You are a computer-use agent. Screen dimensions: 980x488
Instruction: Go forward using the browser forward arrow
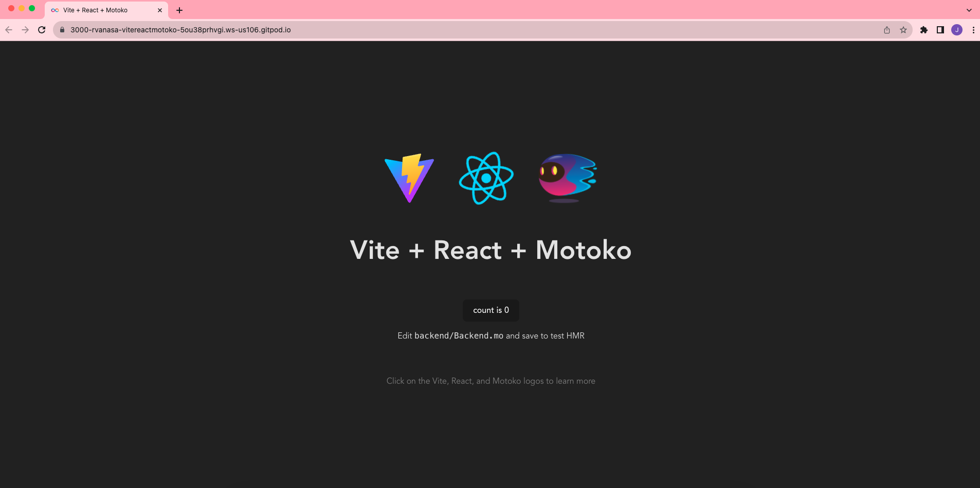point(25,30)
